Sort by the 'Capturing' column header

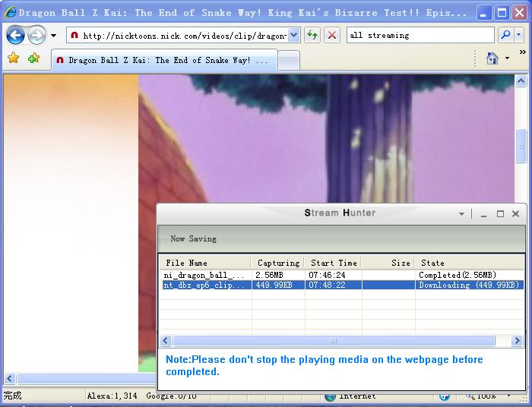click(x=277, y=263)
